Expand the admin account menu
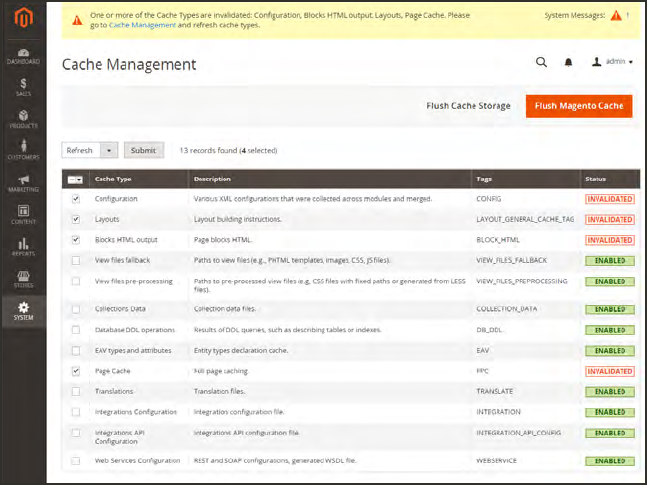Viewport: 648px width, 486px height. pyautogui.click(x=613, y=62)
